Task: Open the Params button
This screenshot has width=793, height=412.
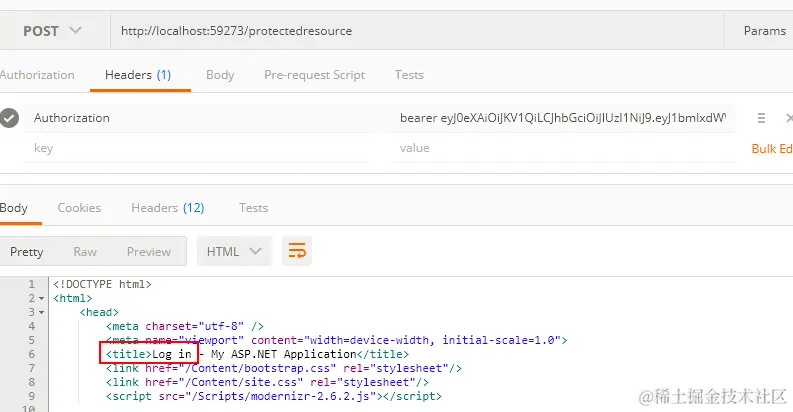Action: [764, 31]
